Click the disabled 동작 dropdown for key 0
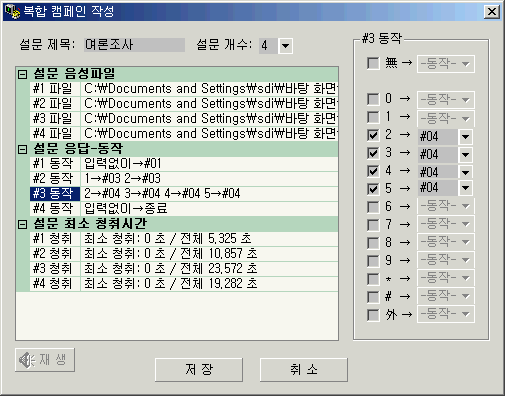Viewport: 505px width, 396px height. pyautogui.click(x=446, y=99)
